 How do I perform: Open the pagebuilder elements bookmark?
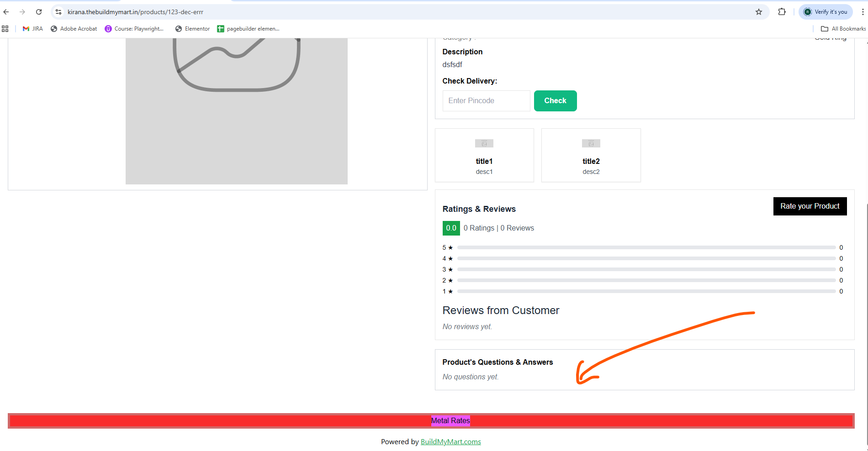tap(248, 29)
